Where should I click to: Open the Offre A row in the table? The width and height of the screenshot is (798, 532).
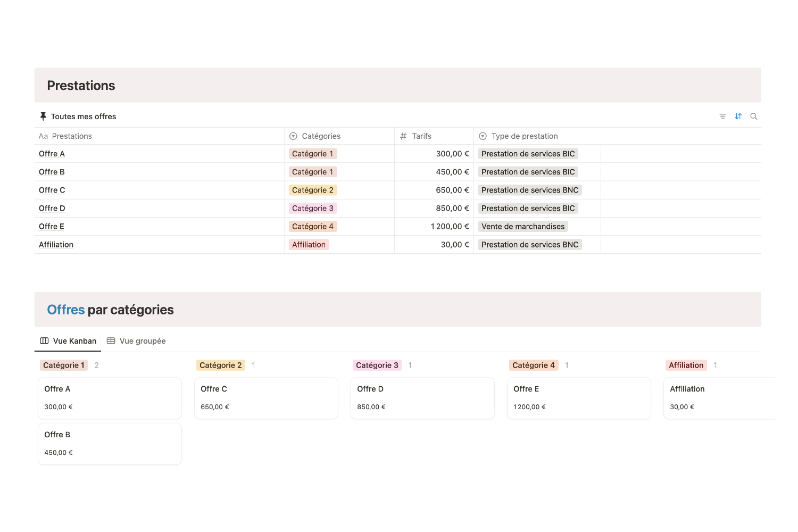(x=52, y=154)
